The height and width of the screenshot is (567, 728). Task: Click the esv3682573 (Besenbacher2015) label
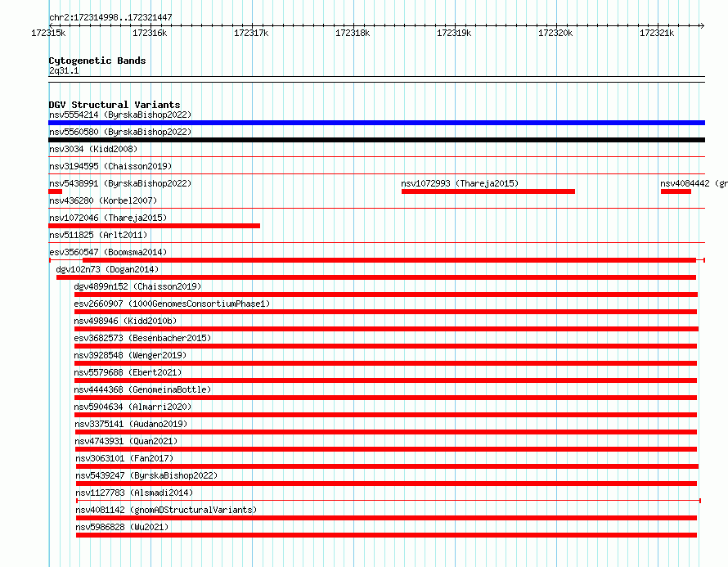coord(142,338)
